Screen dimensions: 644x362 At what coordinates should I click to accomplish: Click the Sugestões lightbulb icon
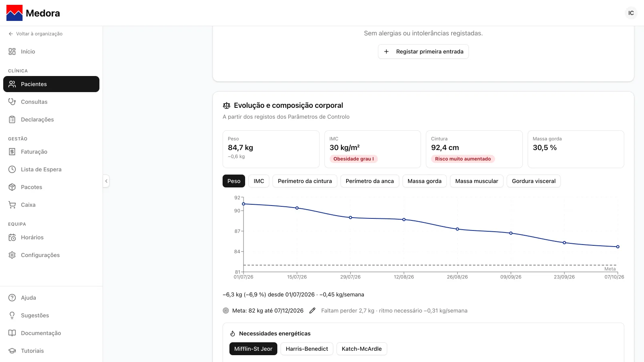12,315
